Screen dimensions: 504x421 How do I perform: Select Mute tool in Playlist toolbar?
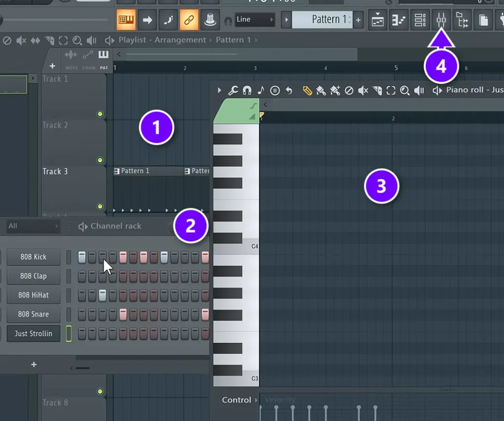click(x=21, y=40)
